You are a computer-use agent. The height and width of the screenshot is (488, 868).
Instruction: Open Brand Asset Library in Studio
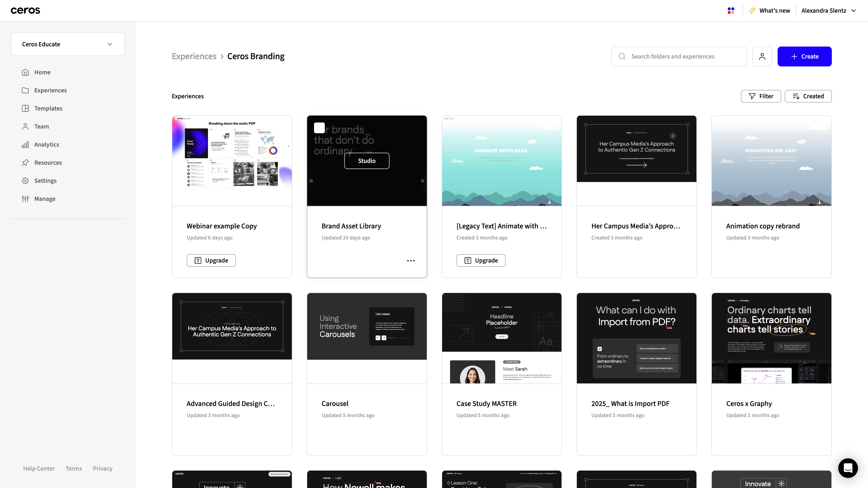(x=367, y=161)
